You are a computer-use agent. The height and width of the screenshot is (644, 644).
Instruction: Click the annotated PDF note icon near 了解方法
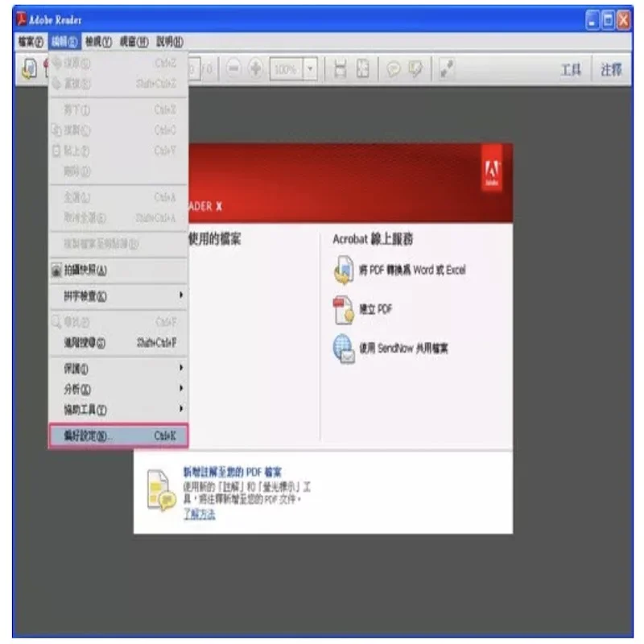160,490
